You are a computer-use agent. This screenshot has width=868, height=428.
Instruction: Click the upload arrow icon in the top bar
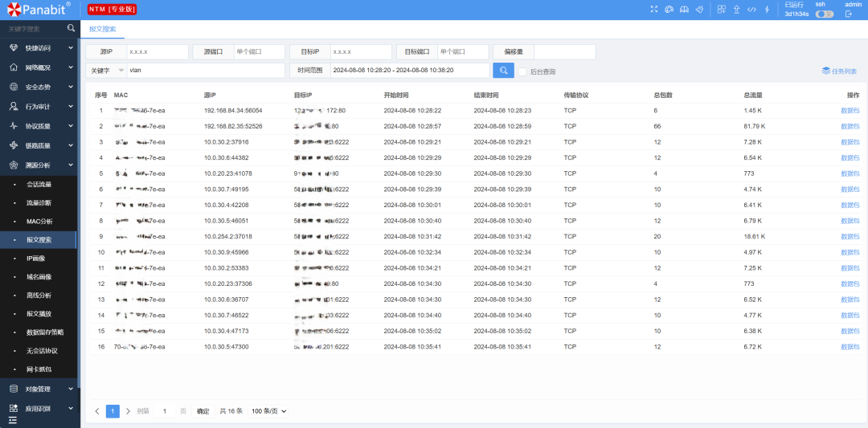736,10
